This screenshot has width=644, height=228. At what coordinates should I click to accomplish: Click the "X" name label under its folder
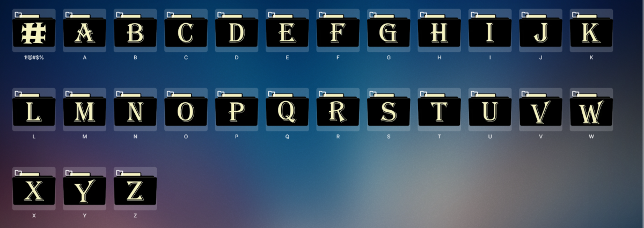pos(34,216)
